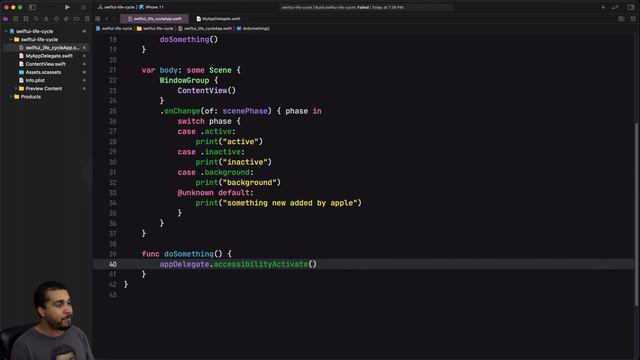Toggle the inspector panel on the right

click(x=631, y=7)
